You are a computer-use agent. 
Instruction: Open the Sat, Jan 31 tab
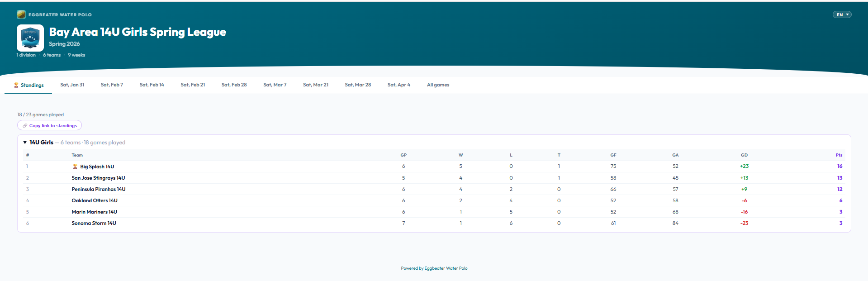72,85
